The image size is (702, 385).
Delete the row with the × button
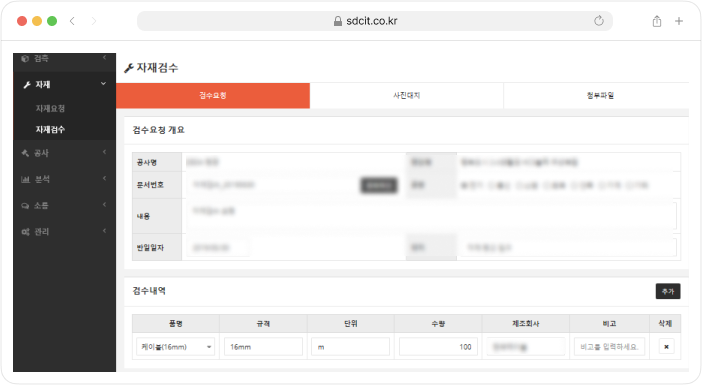[666, 347]
